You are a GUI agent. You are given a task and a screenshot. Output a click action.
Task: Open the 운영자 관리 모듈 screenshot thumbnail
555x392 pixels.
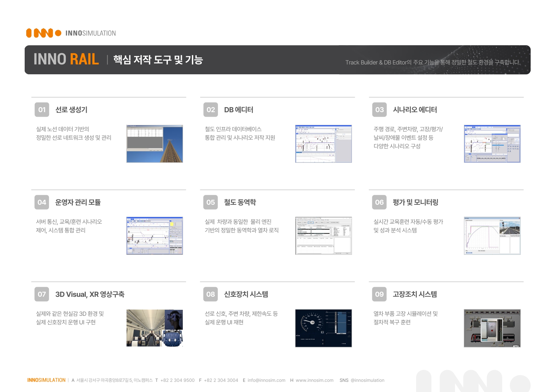[x=155, y=236]
